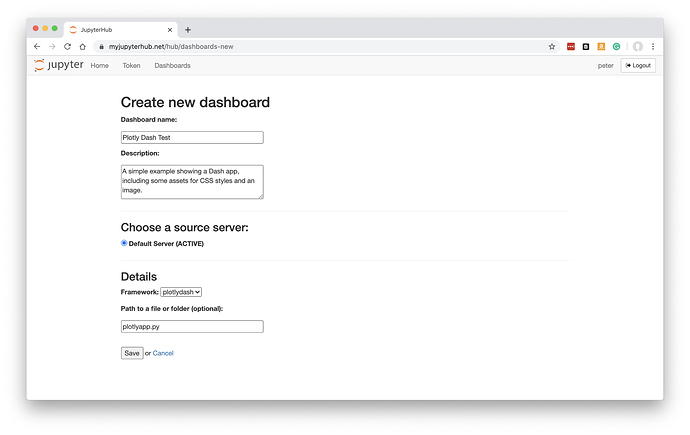The image size is (690, 435).
Task: Click the lock icon in the address bar
Action: click(x=101, y=47)
